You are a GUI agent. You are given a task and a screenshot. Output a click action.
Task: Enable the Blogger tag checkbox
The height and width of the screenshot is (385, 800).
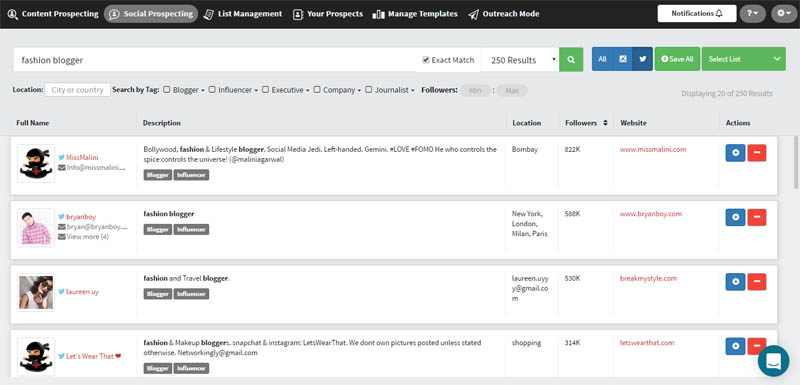[166, 90]
